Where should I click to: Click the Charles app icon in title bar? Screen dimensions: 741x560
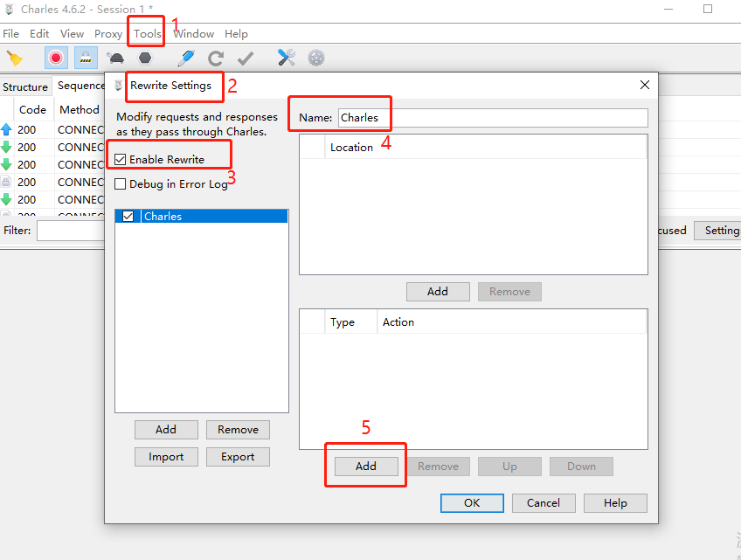click(10, 9)
